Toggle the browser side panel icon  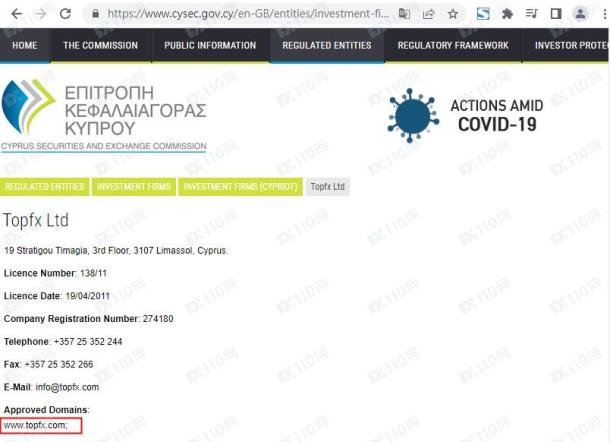tap(556, 14)
